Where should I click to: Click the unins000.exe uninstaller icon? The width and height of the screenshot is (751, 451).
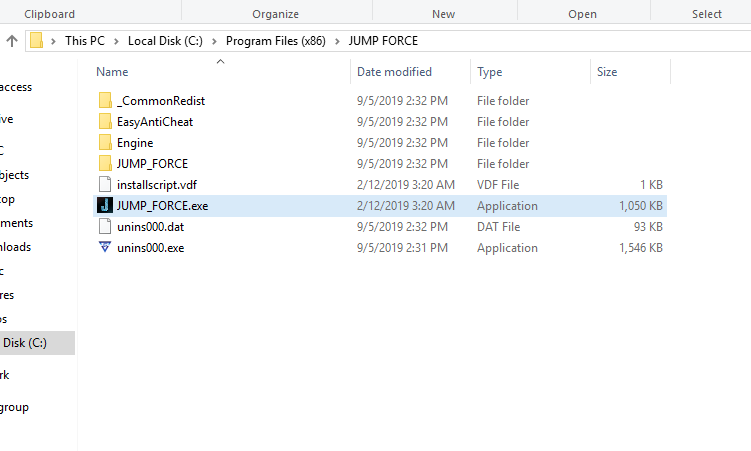click(105, 248)
